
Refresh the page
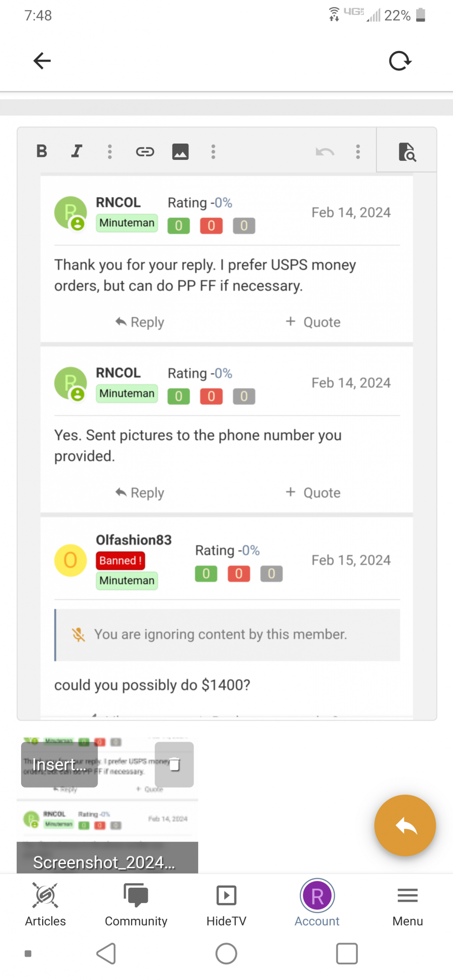click(x=400, y=61)
